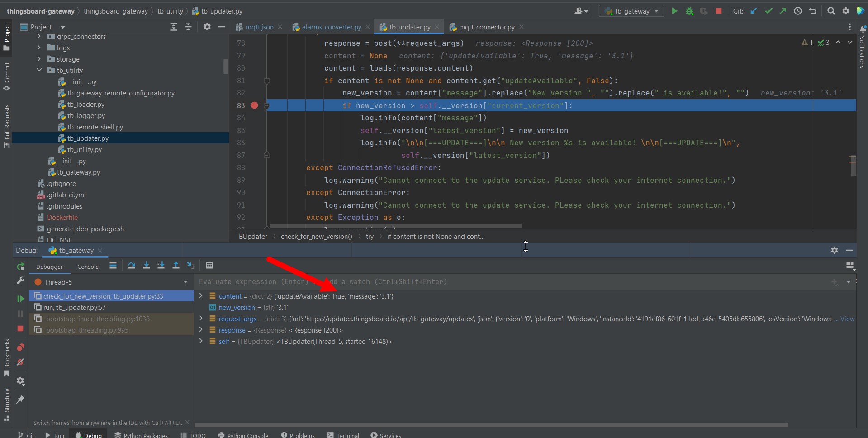The height and width of the screenshot is (438, 868).
Task: Start debugging with the green bug icon
Action: pyautogui.click(x=689, y=11)
